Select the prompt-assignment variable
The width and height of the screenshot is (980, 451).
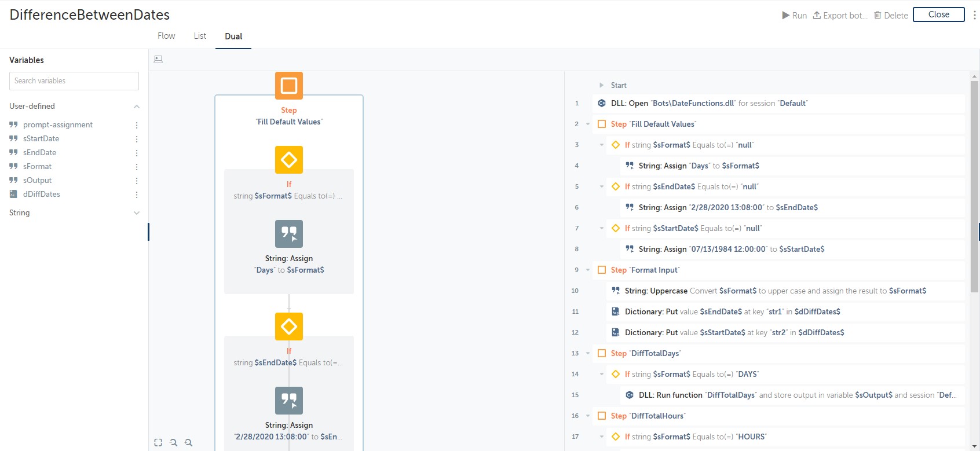tap(58, 124)
